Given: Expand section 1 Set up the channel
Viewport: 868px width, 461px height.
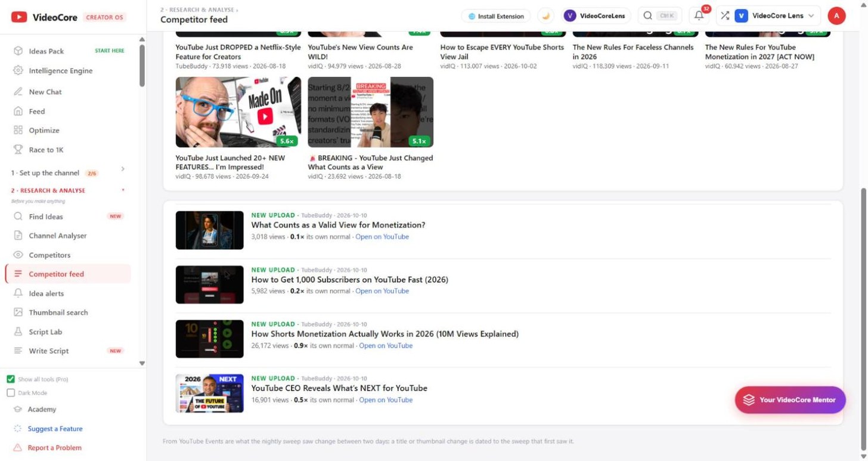Looking at the screenshot, I should [x=68, y=173].
